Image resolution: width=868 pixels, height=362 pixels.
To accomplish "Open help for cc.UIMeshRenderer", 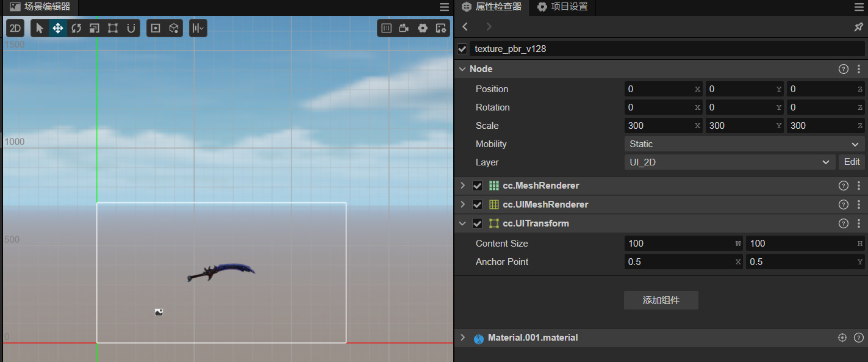I will [844, 205].
